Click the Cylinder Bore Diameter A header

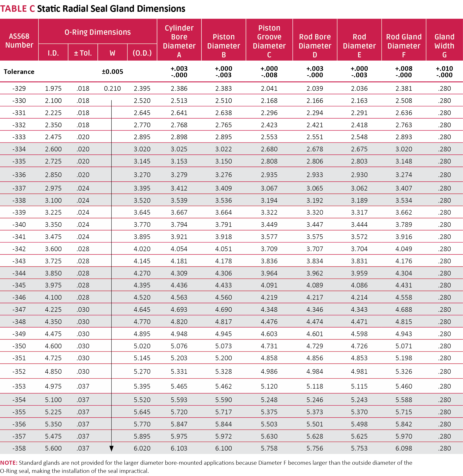click(x=179, y=41)
